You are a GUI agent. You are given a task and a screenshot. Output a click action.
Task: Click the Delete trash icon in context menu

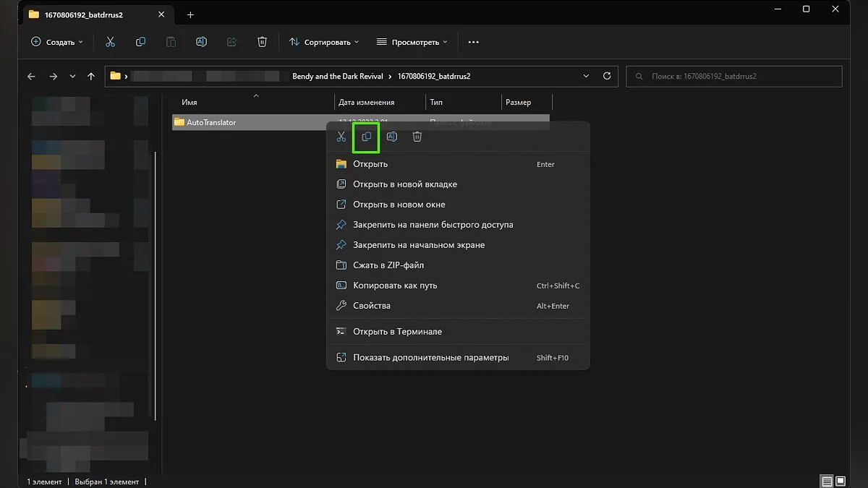coord(417,137)
